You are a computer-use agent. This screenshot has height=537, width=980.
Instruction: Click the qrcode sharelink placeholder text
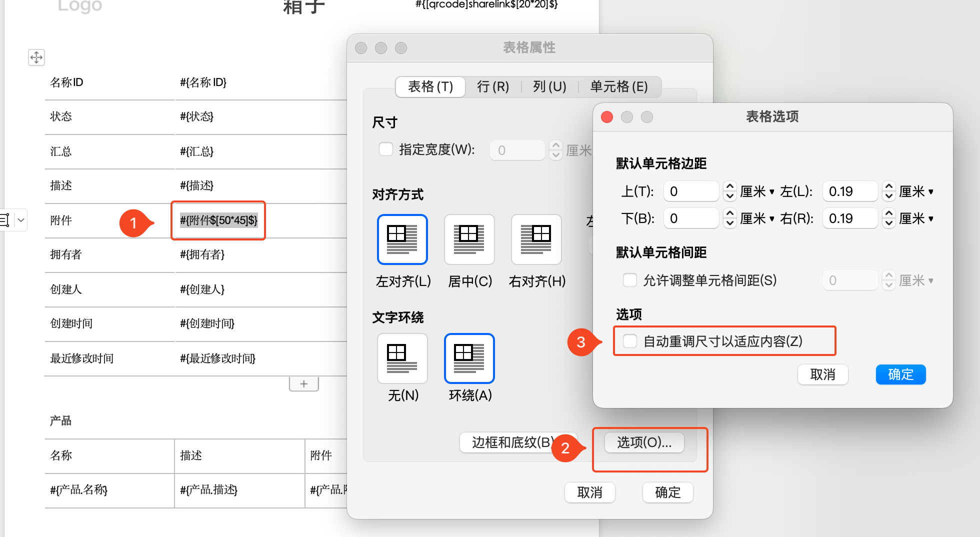click(486, 4)
